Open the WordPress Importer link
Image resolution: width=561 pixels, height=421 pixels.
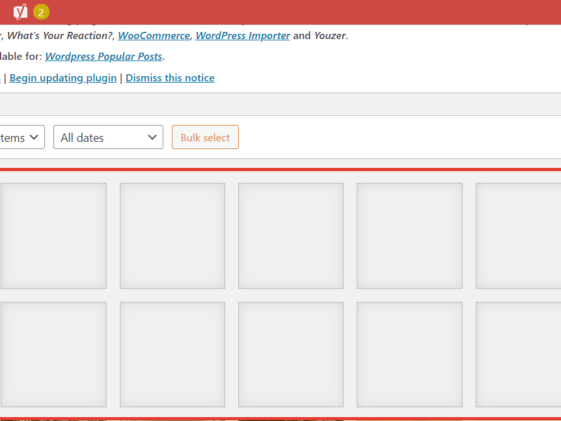click(243, 36)
